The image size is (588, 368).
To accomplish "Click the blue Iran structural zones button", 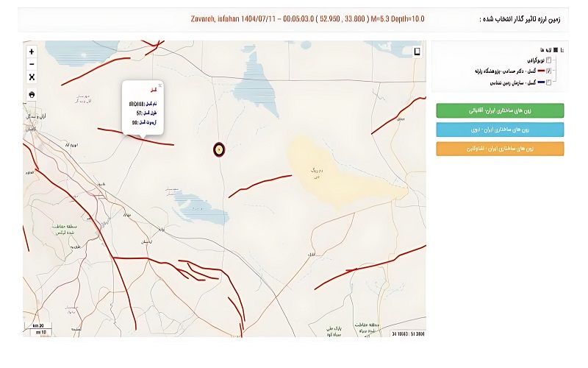I will click(x=500, y=130).
